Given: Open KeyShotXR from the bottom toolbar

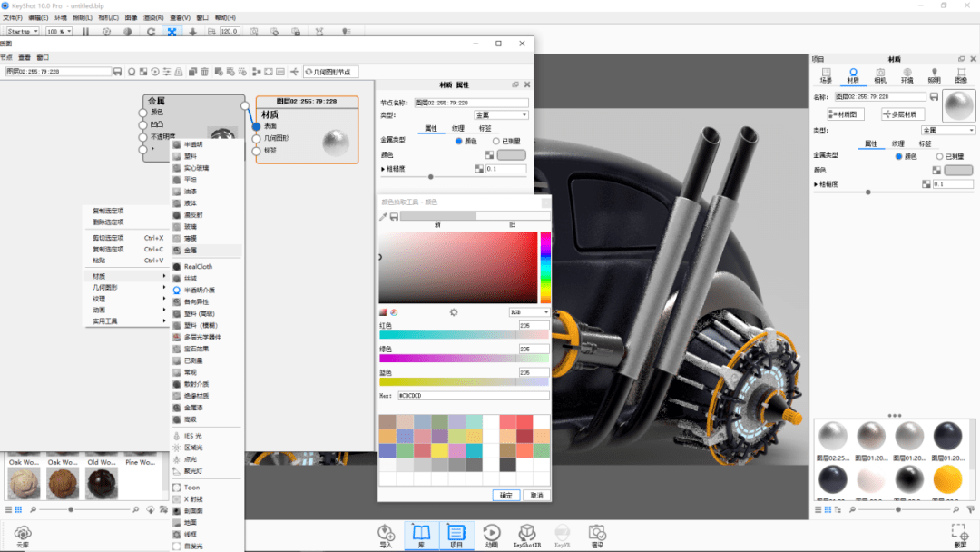Looking at the screenshot, I should 527,535.
